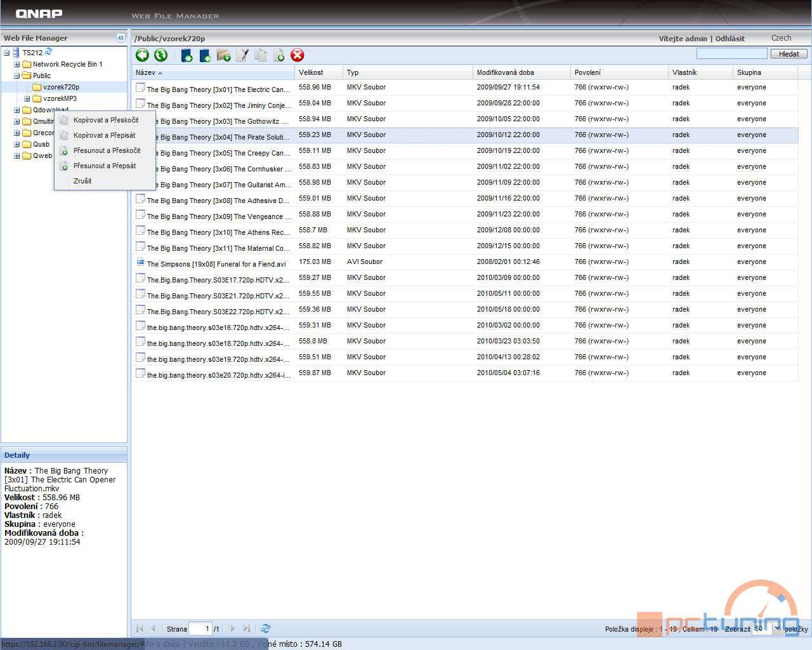Click the move file toolbar icon
Image resolution: width=812 pixels, height=650 pixels.
tap(279, 55)
